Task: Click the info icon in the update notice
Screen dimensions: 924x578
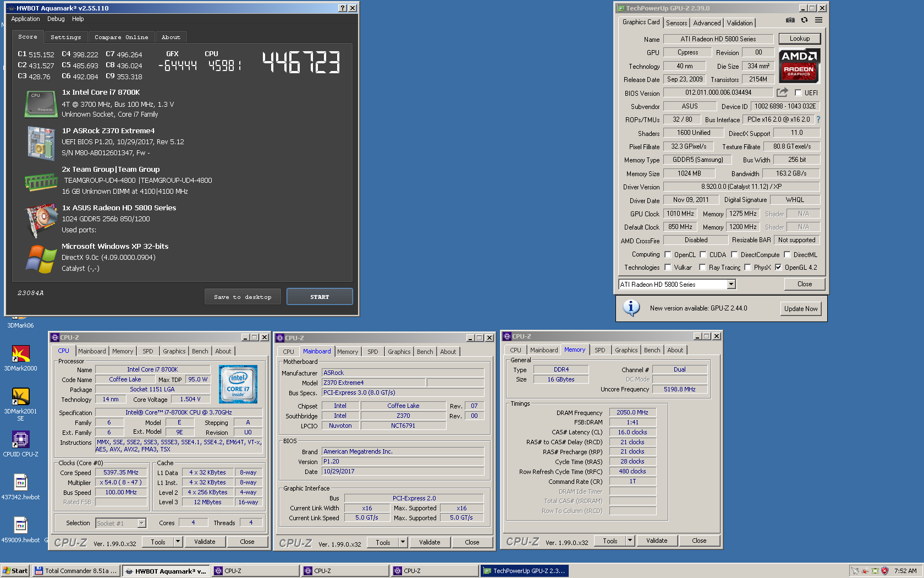Action: coord(631,308)
